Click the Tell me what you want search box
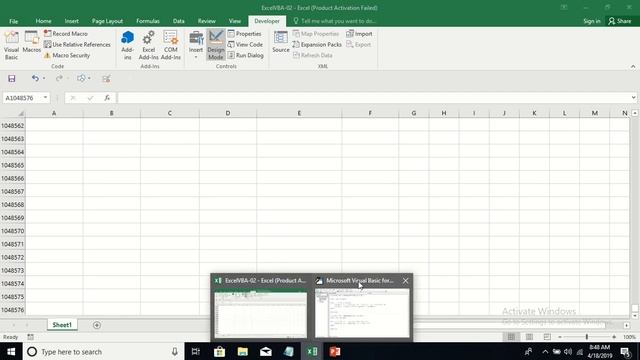640x360 pixels. click(x=335, y=21)
